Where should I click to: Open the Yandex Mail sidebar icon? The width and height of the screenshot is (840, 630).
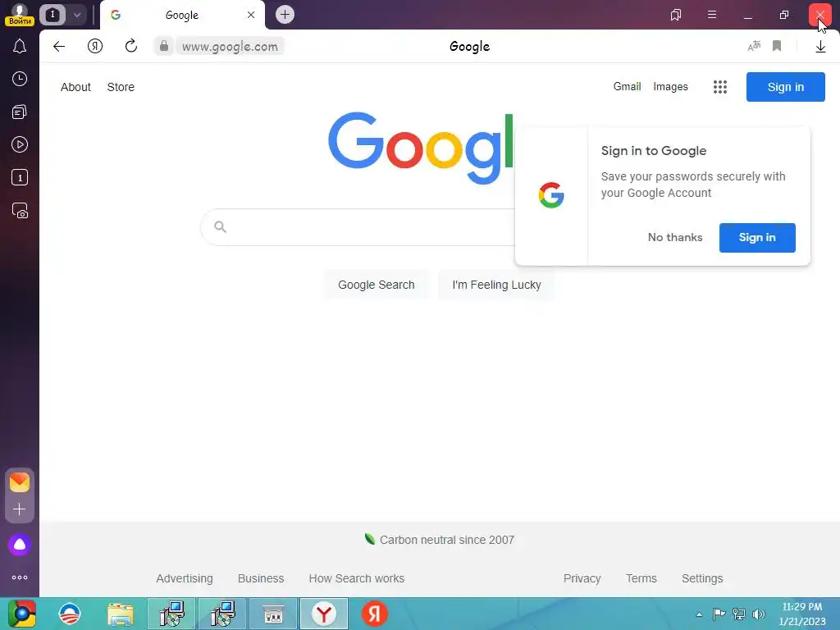(20, 482)
